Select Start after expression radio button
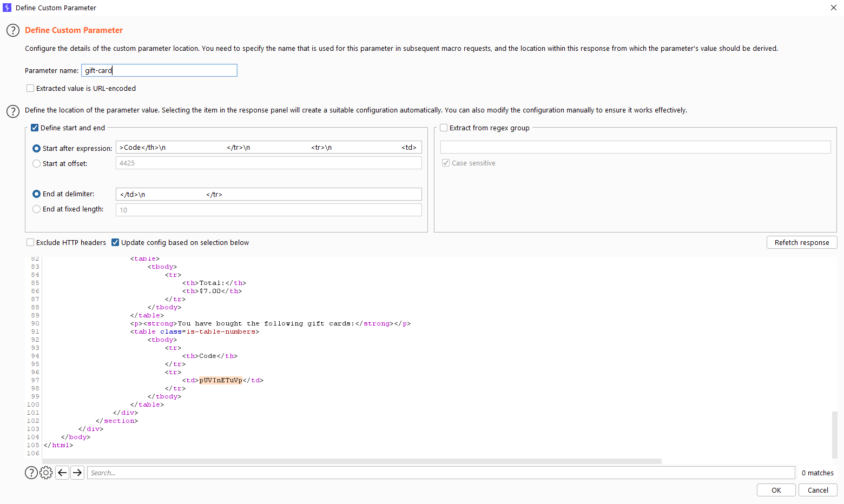Screen dimensions: 844x504 pos(36,148)
